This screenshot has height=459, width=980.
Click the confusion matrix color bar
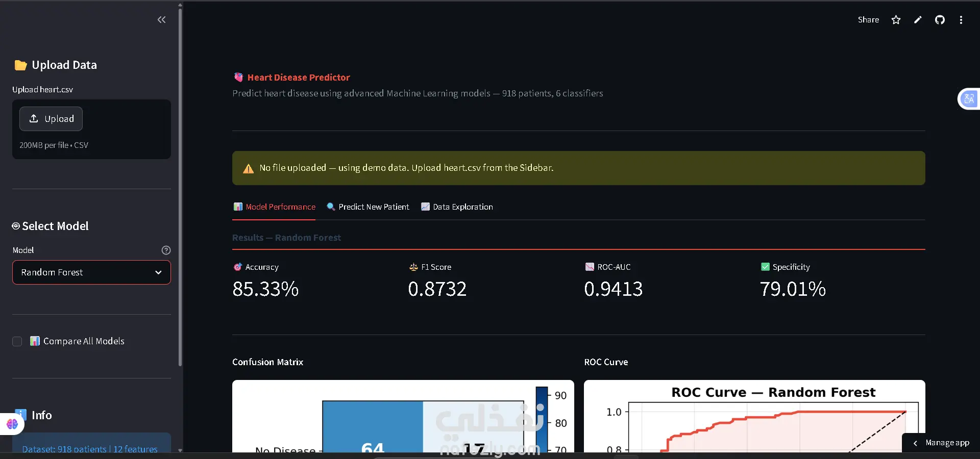coord(542,419)
